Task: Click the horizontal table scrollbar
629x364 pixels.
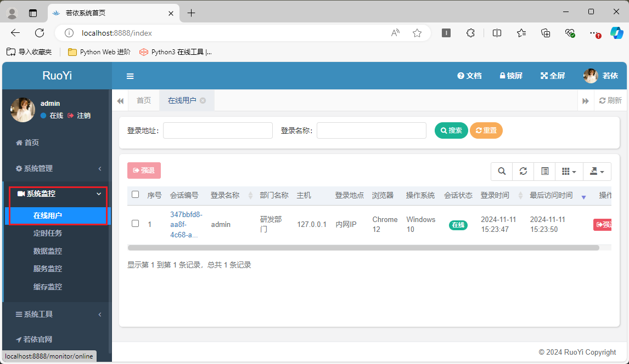Action: [x=363, y=248]
